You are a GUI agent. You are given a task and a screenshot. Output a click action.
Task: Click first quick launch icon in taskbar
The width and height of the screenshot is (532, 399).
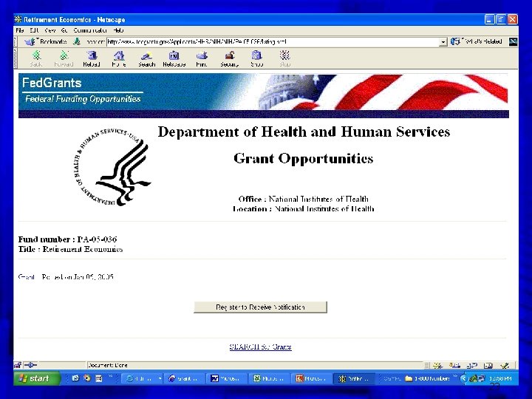(75, 378)
